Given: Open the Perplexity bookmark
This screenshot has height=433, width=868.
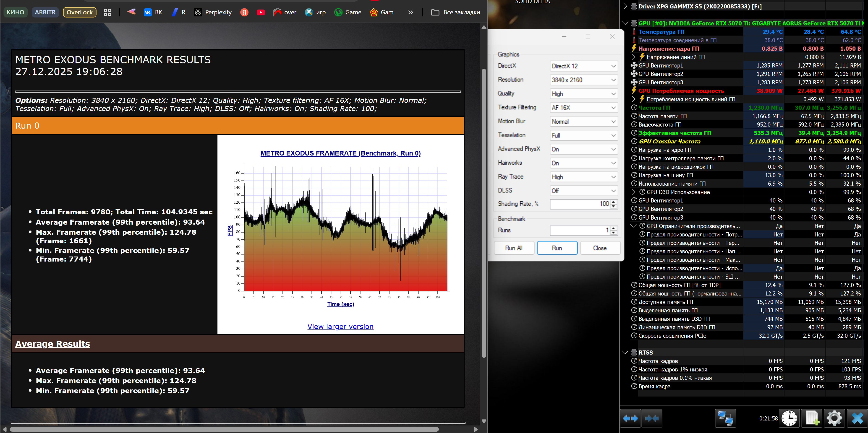Looking at the screenshot, I should pyautogui.click(x=213, y=13).
